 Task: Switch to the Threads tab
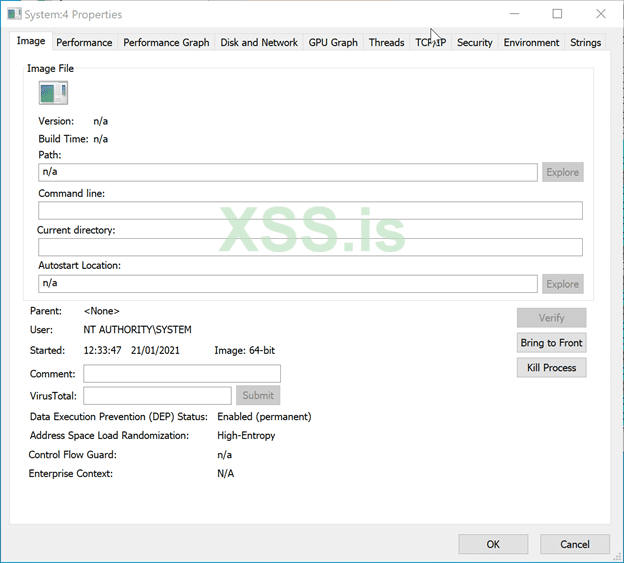[386, 42]
